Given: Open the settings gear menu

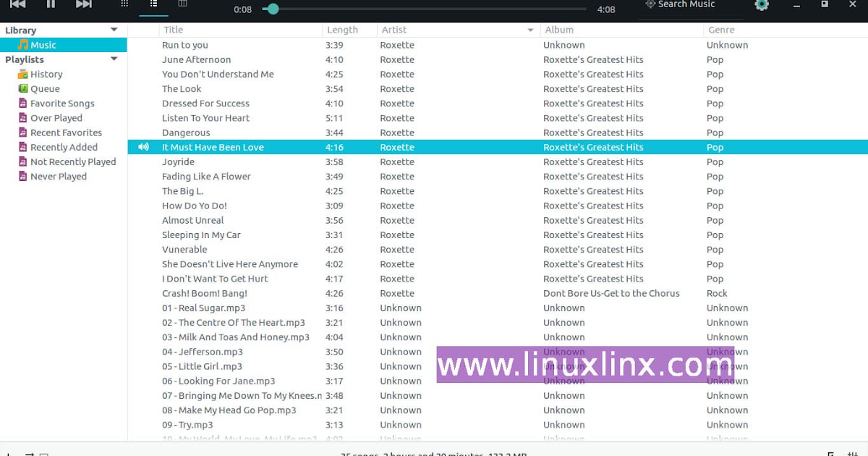Looking at the screenshot, I should 762,4.
